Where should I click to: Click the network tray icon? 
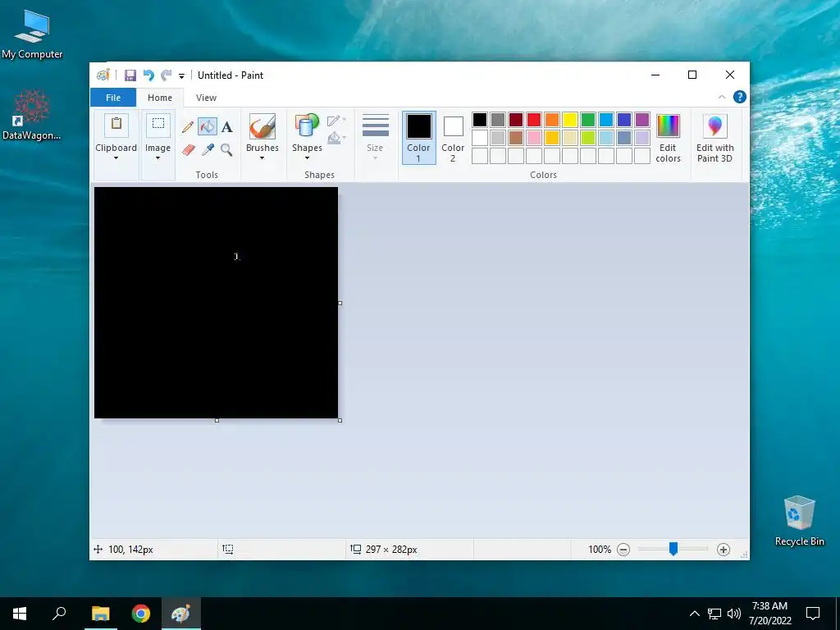coord(714,614)
